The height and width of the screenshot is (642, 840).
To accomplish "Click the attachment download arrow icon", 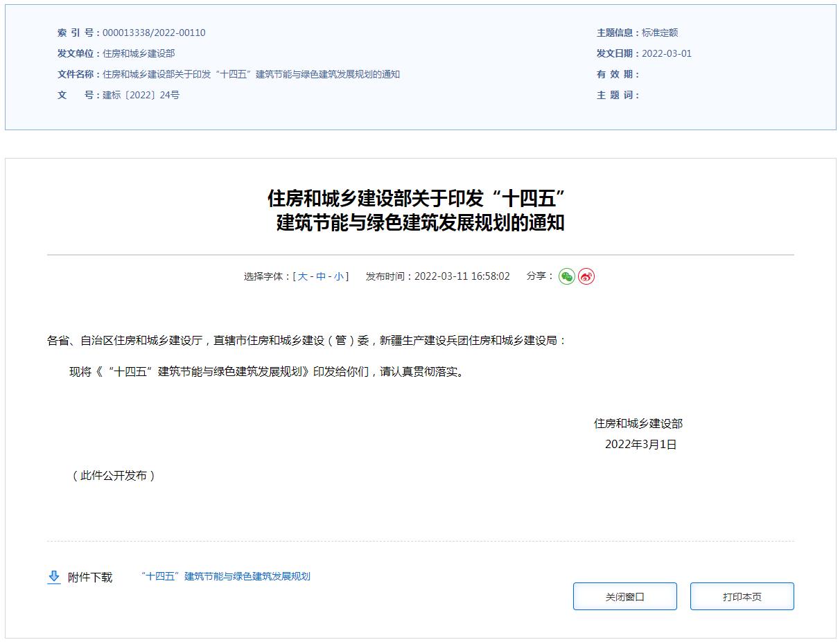I will 54,577.
